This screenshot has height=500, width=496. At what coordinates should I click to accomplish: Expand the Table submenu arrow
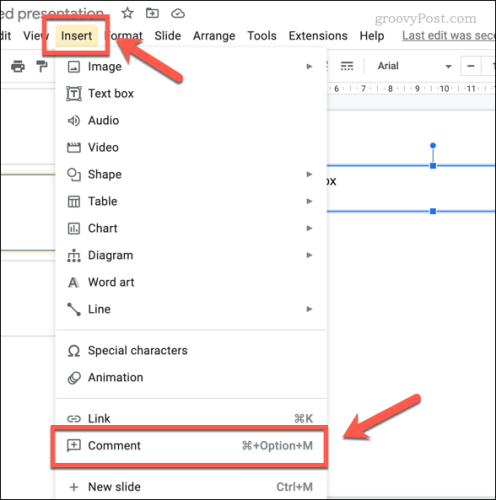pyautogui.click(x=309, y=201)
